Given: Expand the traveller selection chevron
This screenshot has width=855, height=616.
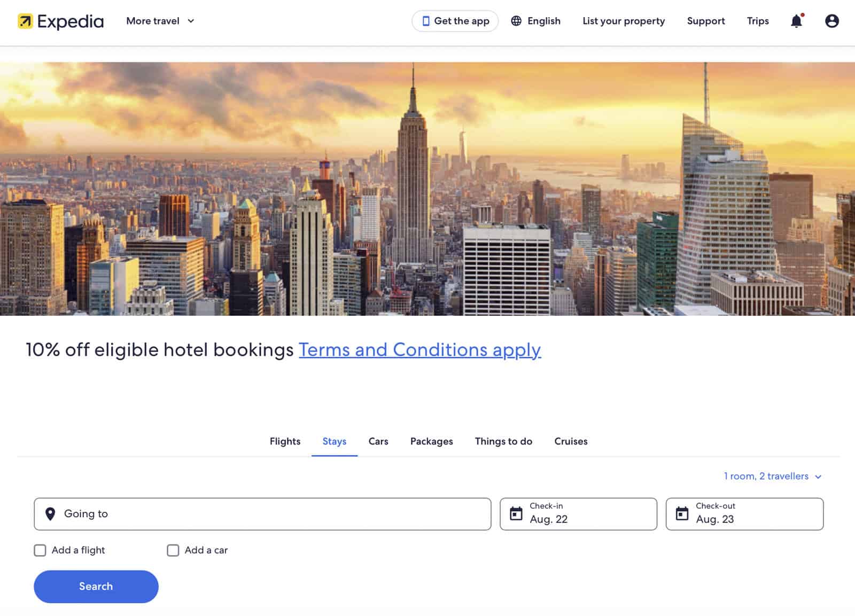Looking at the screenshot, I should point(817,477).
